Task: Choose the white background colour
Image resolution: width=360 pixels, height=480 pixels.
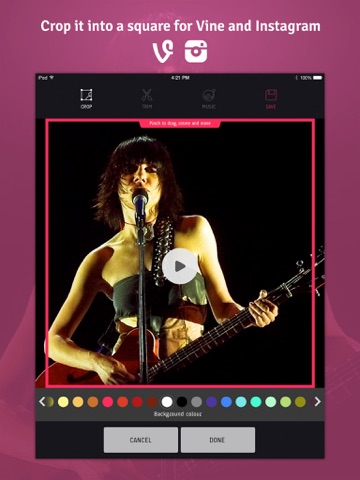Action: pos(167,402)
